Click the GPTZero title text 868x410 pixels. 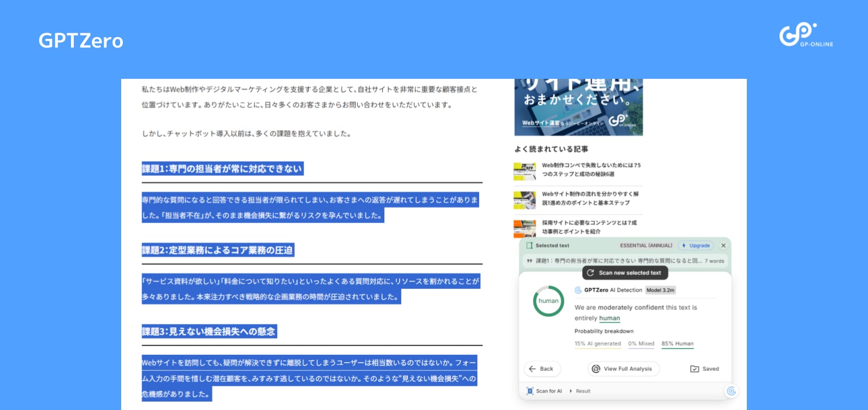[x=81, y=41]
